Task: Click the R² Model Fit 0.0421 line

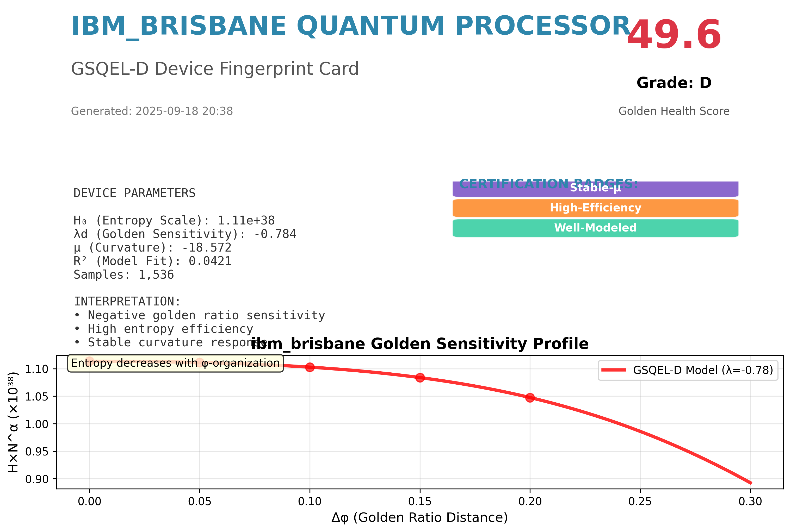Action: click(x=152, y=261)
